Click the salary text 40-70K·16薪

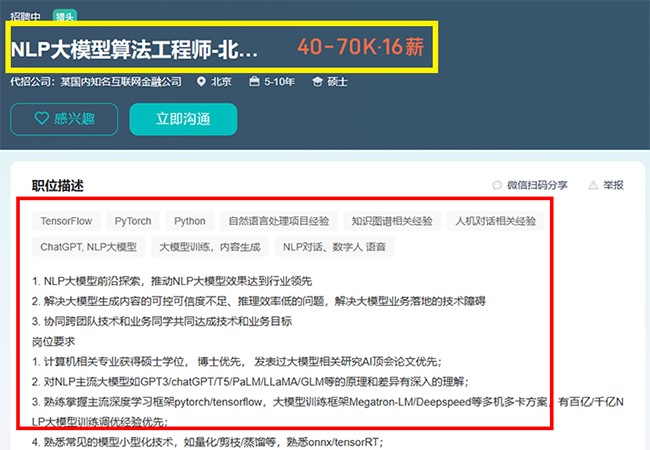pos(361,46)
